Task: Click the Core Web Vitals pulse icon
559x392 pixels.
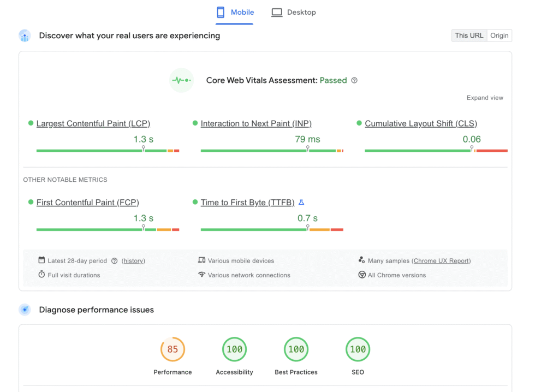Action: click(181, 80)
